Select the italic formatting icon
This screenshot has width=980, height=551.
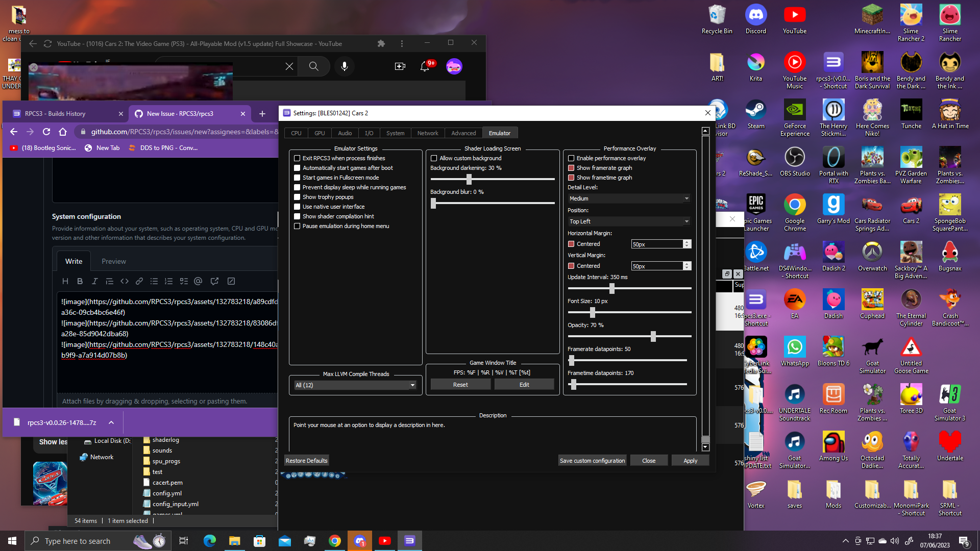94,281
